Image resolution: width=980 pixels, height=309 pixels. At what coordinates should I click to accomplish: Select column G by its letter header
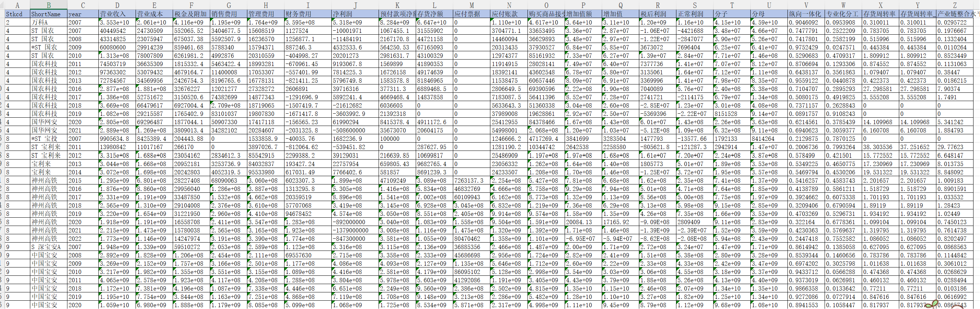click(229, 5)
